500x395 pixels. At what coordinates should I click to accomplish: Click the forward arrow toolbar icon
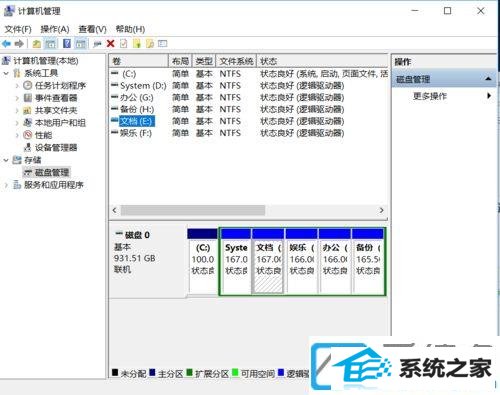[19, 43]
